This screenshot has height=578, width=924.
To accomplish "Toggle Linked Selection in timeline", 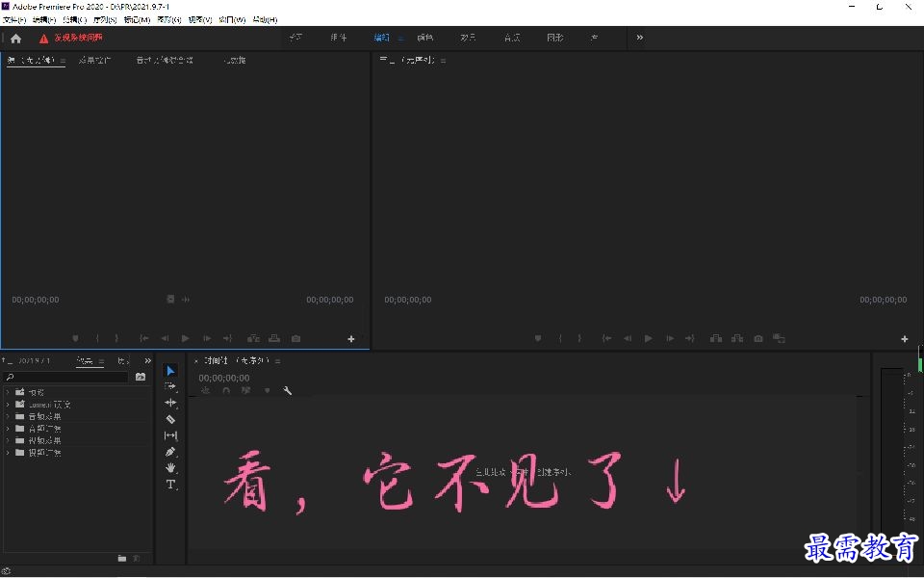I will pyautogui.click(x=246, y=390).
